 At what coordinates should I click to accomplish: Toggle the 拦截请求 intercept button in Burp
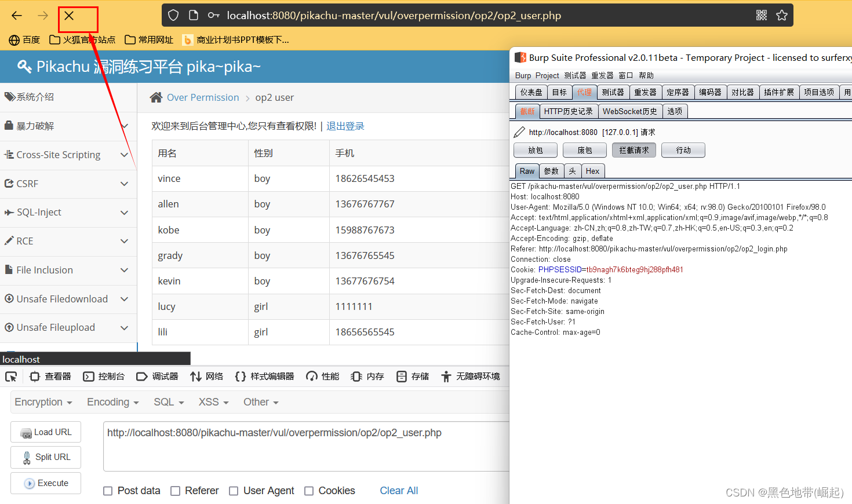(x=634, y=150)
